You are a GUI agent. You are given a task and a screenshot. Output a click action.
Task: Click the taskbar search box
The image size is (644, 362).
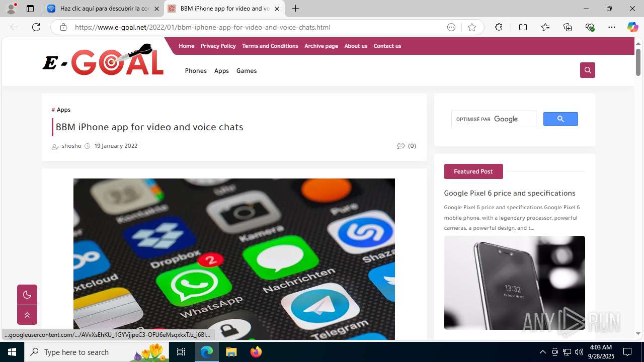tap(97, 352)
